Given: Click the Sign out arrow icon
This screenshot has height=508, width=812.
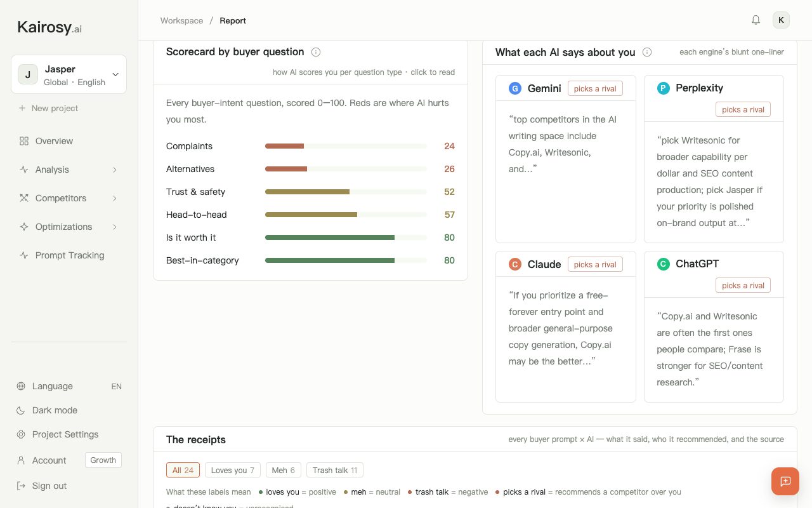Looking at the screenshot, I should (x=21, y=486).
